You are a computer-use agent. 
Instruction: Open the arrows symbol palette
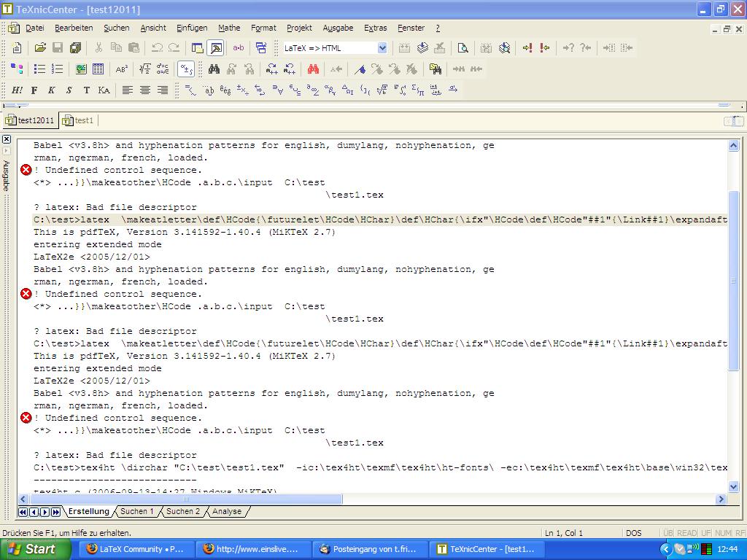[260, 90]
